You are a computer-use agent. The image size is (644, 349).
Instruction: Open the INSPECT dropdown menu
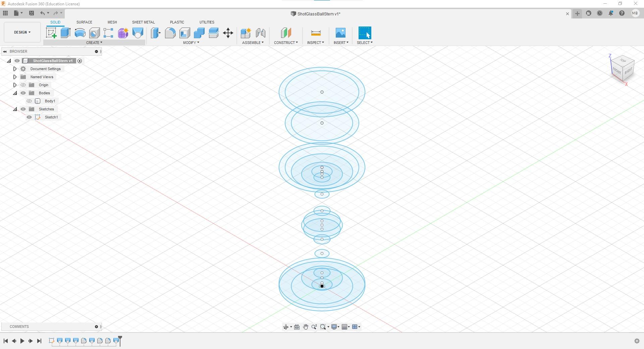pyautogui.click(x=316, y=43)
